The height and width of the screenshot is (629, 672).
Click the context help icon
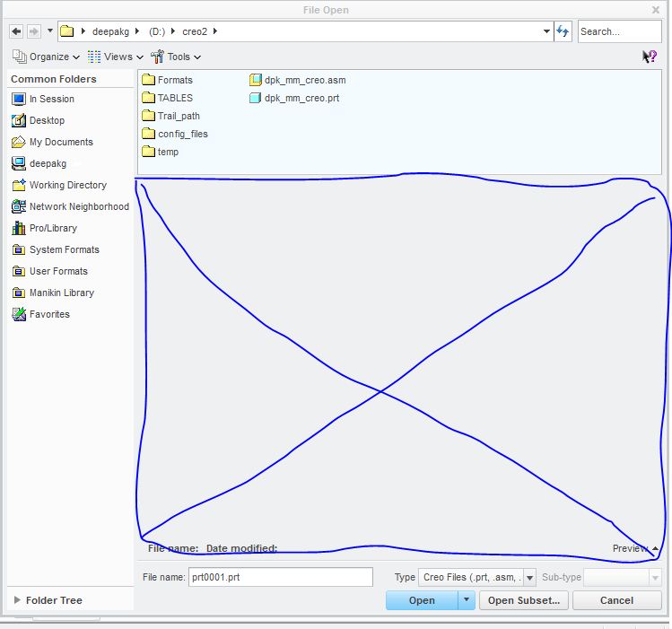pos(650,57)
